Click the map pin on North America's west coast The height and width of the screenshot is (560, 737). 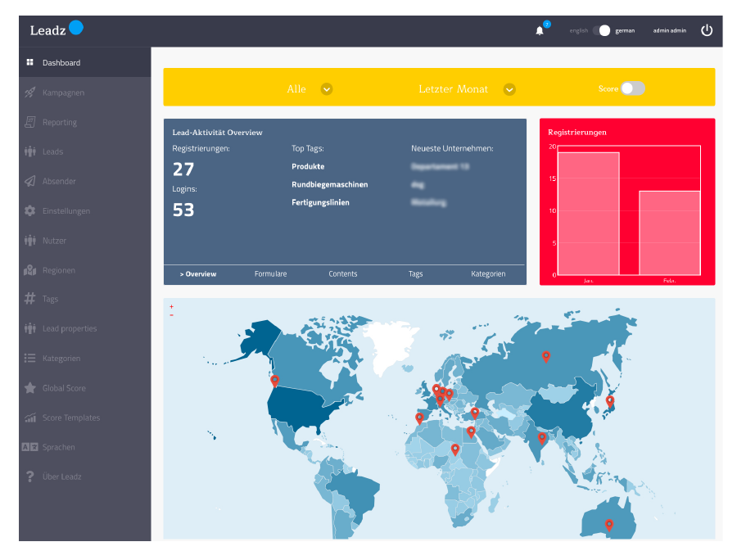[275, 381]
